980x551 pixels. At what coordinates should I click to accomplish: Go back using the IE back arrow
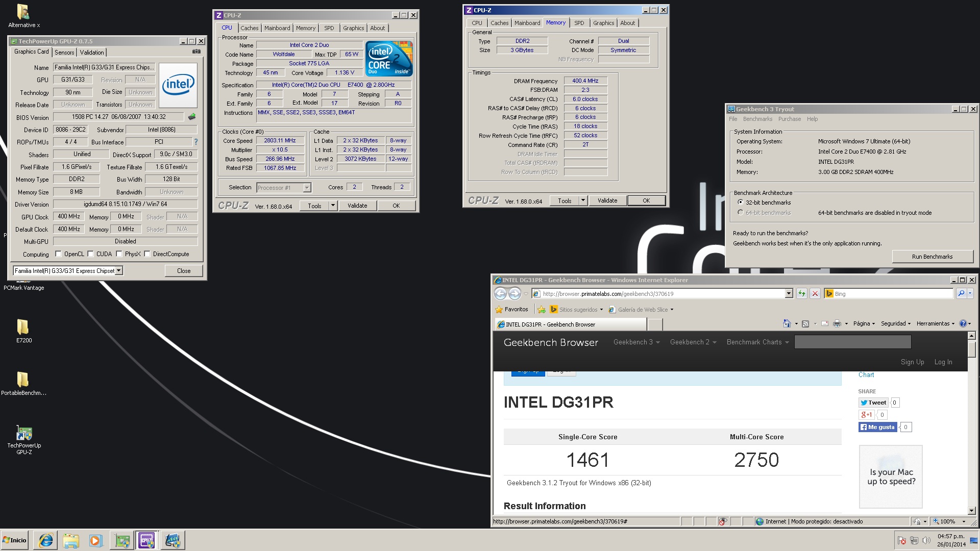(500, 293)
